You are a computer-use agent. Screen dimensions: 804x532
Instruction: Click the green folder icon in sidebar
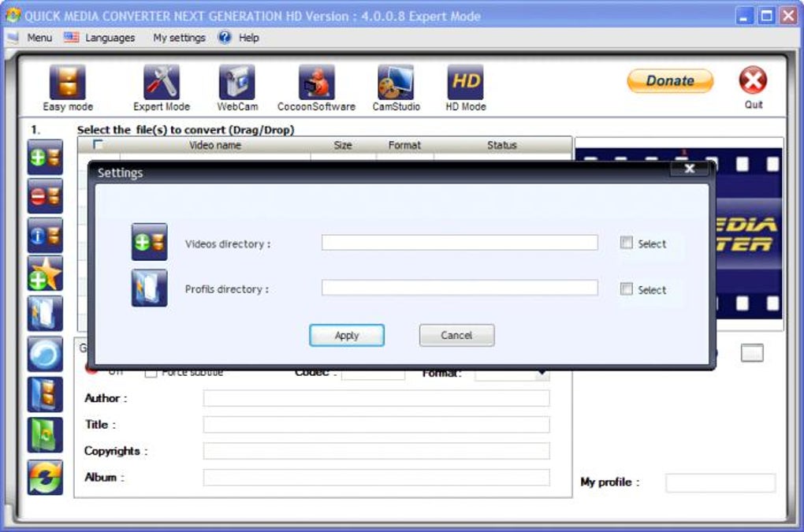[45, 435]
